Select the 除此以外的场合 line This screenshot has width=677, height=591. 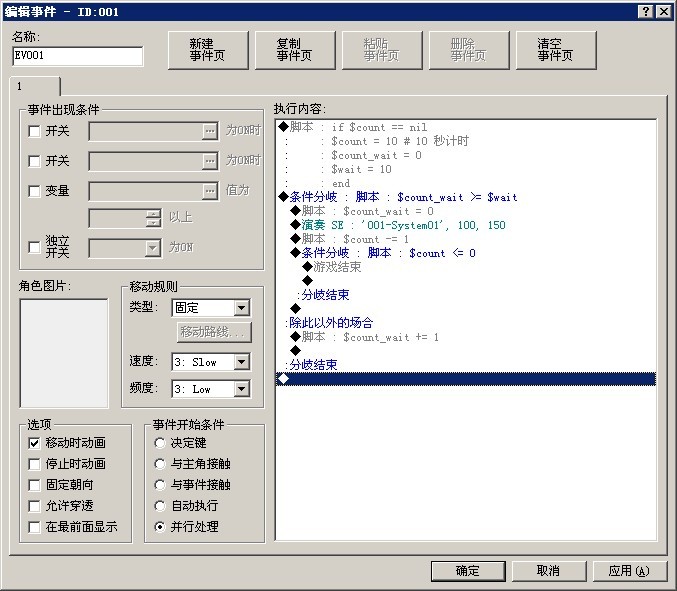click(466, 323)
